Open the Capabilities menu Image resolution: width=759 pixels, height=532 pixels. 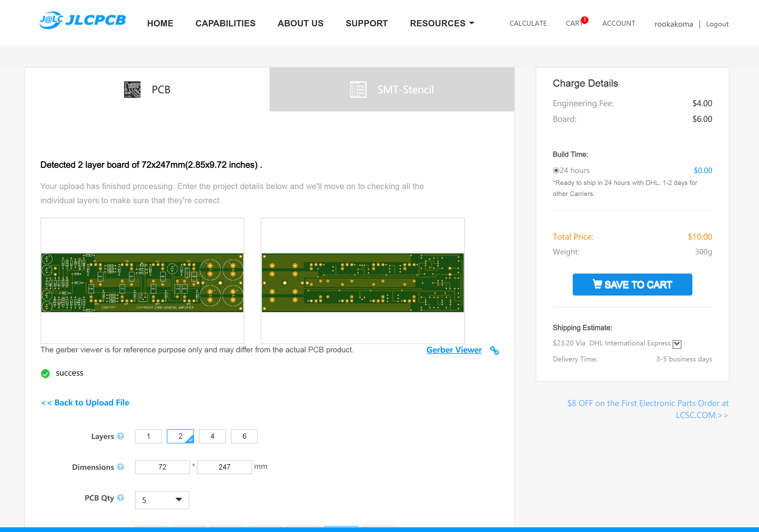[226, 24]
